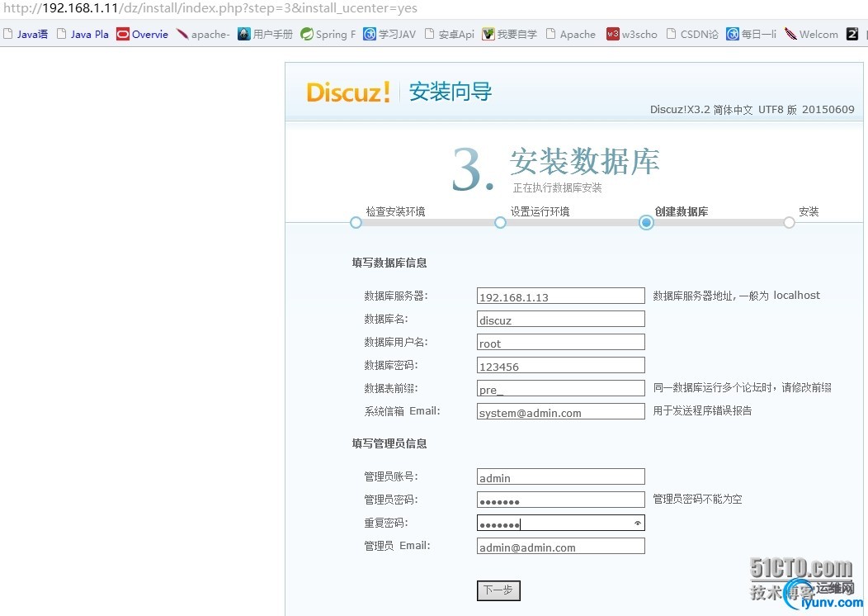Open the Java Pla bookmark
The height and width of the screenshot is (616, 868).
(83, 35)
